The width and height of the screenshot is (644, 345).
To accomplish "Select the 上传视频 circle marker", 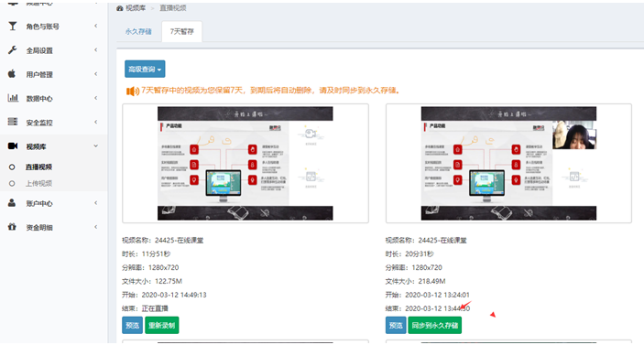I will [x=12, y=183].
